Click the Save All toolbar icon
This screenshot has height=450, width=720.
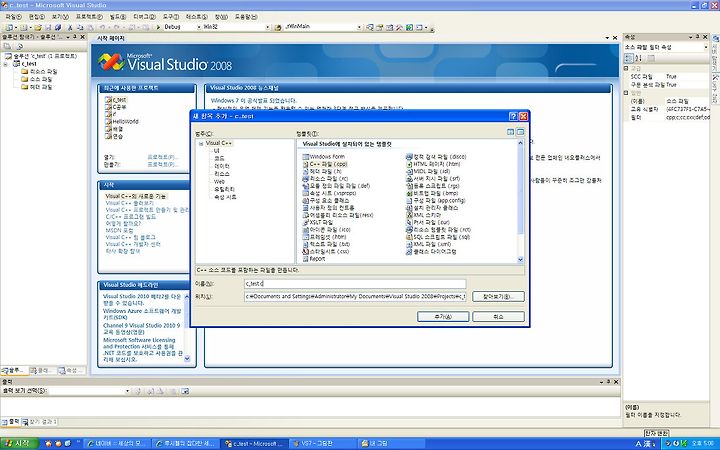pyautogui.click(x=58, y=28)
